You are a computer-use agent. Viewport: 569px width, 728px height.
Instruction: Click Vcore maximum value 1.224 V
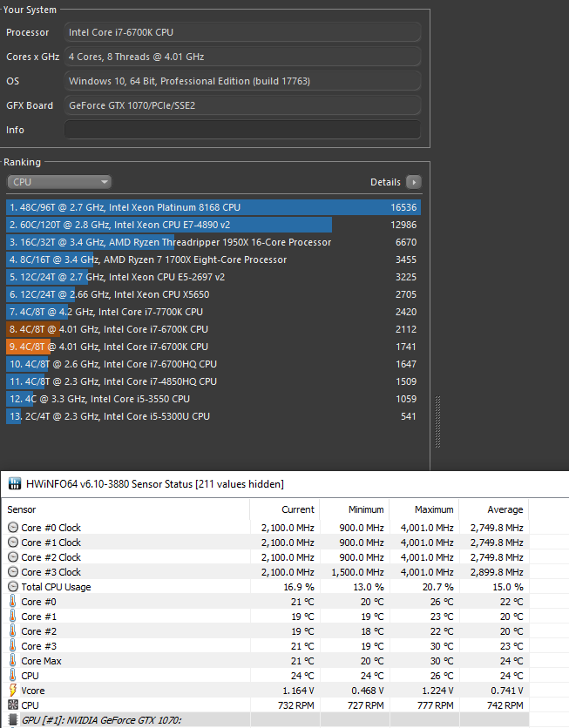click(x=437, y=691)
